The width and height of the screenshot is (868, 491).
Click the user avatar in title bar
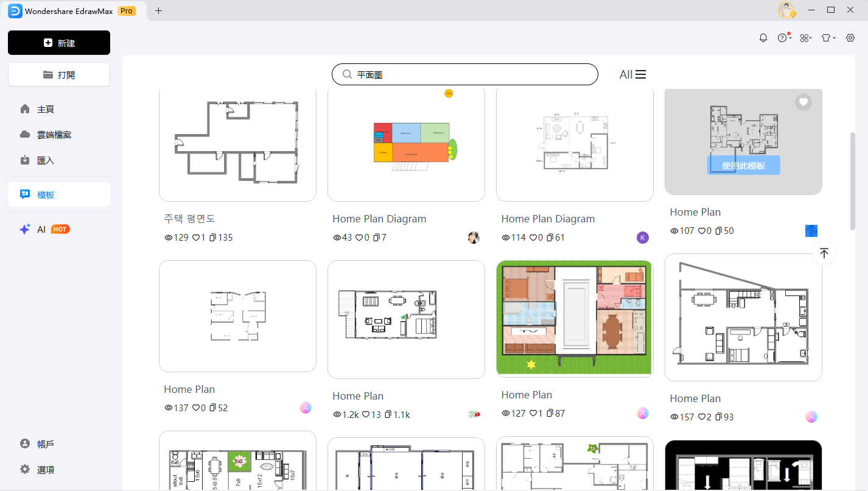[x=786, y=10]
